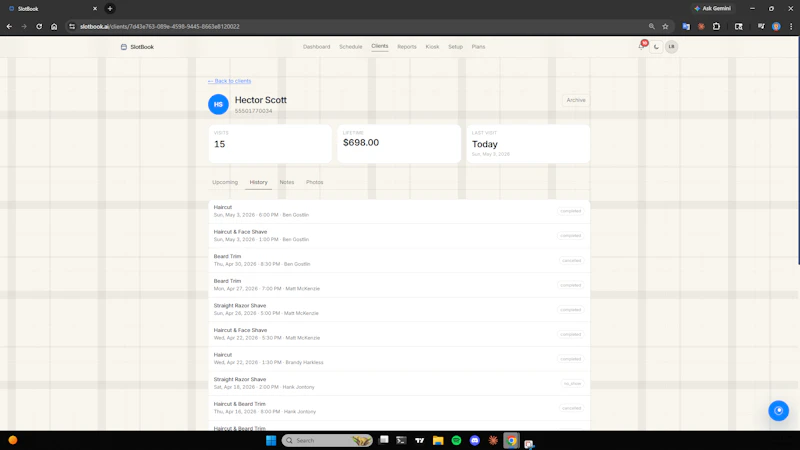Click the $698.00 lifetime value card
The height and width of the screenshot is (450, 800).
399,144
